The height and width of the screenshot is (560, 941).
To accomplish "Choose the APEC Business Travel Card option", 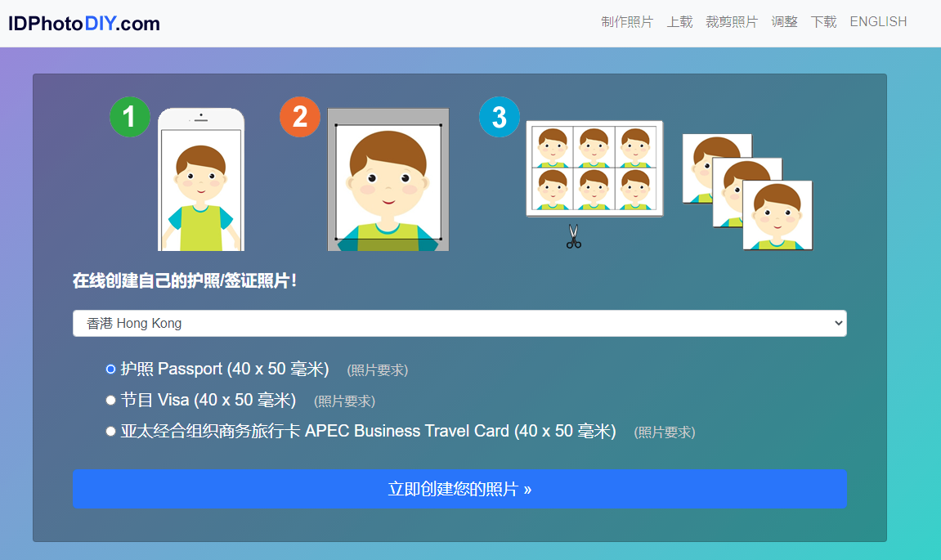I will point(111,432).
